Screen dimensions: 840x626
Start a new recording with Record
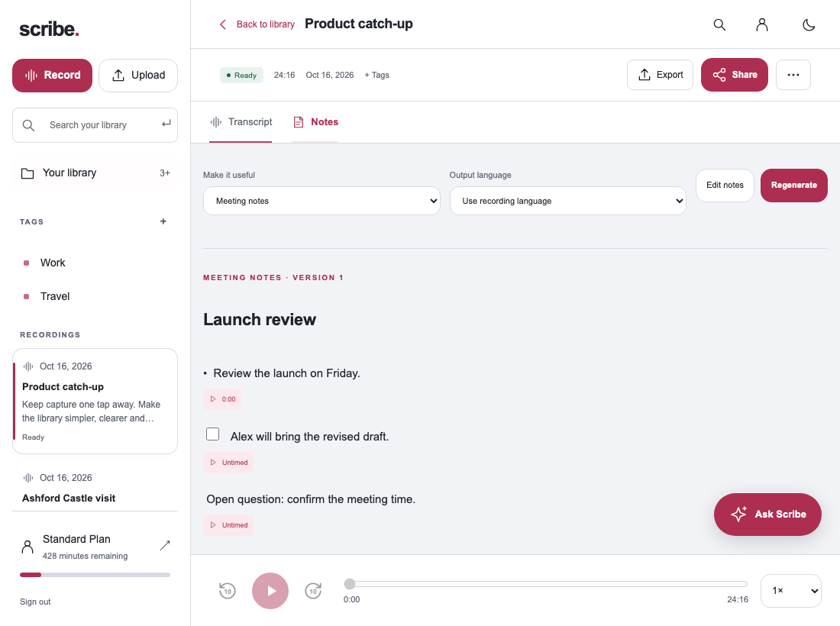coord(53,76)
